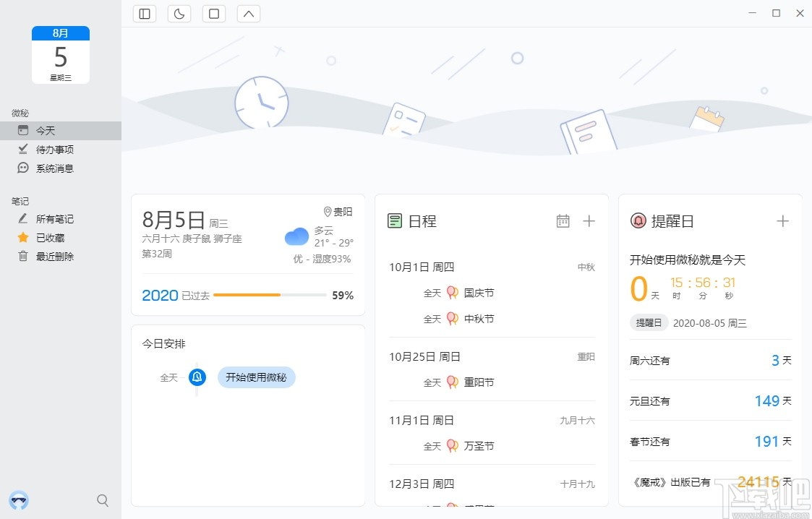
Task: Click the 优 - 湿度93% air quality text
Action: coord(322,259)
